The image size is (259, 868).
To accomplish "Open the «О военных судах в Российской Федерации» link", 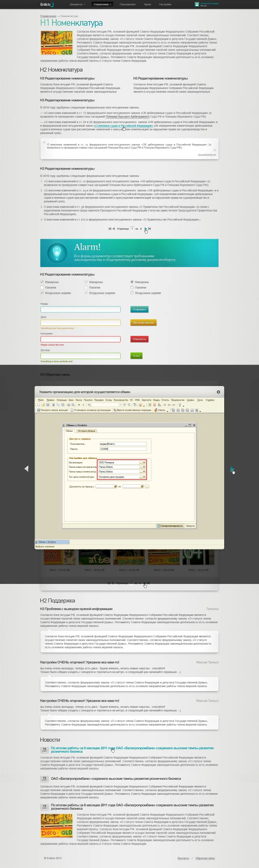I will (123, 126).
